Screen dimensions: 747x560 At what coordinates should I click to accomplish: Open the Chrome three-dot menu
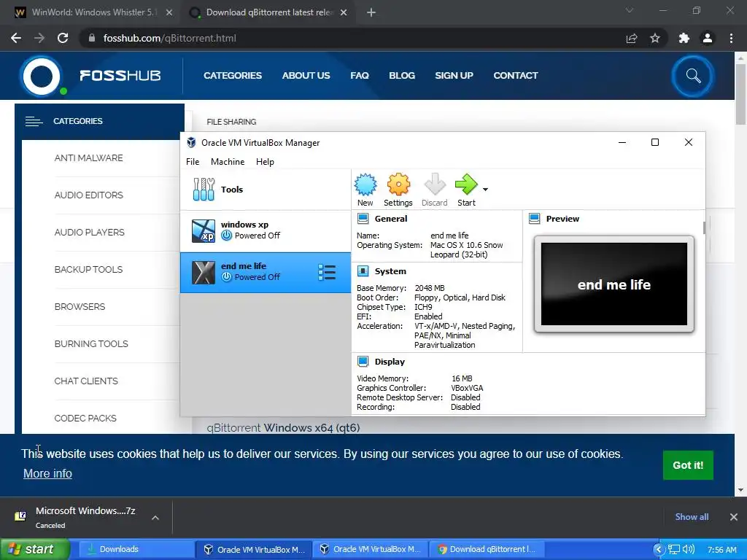(731, 38)
